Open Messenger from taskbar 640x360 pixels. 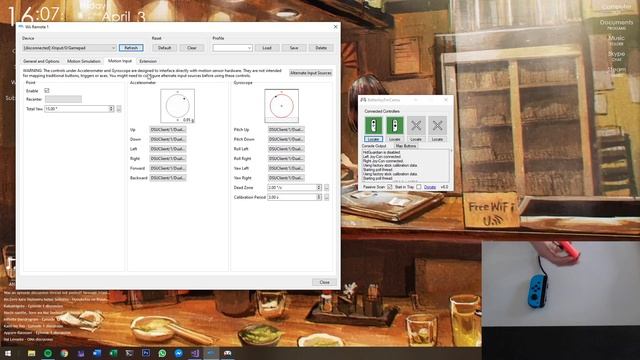178,353
